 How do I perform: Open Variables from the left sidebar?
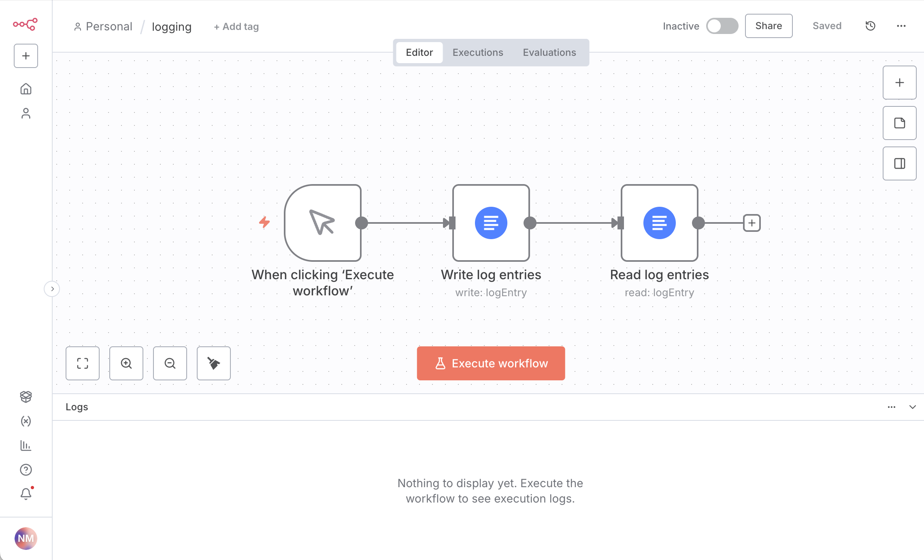click(x=26, y=421)
